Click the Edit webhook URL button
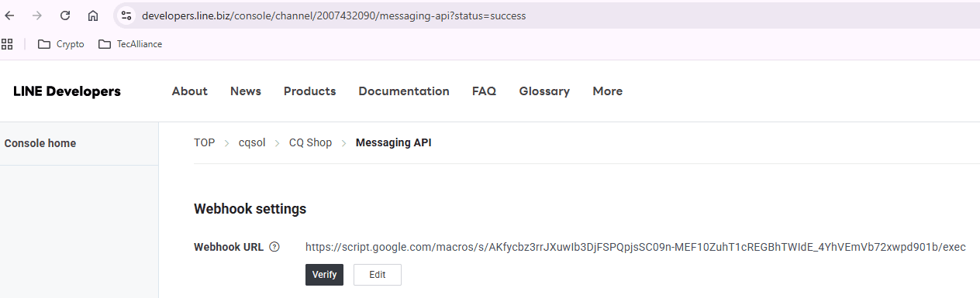Screen dimensions: 980x298 tap(378, 275)
